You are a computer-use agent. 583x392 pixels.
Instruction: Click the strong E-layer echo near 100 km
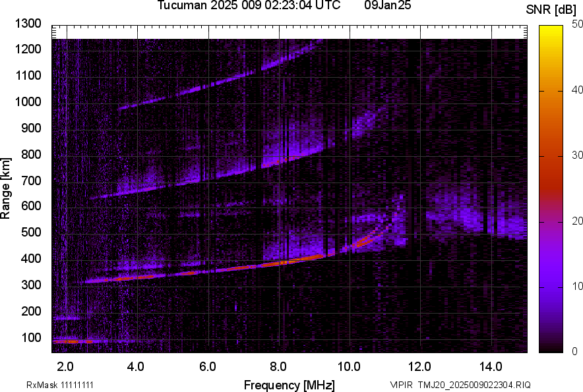[x=73, y=341]
